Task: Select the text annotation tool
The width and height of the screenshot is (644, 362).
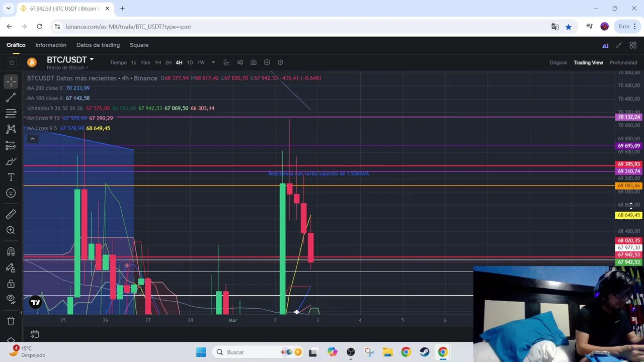Action: click(x=11, y=177)
